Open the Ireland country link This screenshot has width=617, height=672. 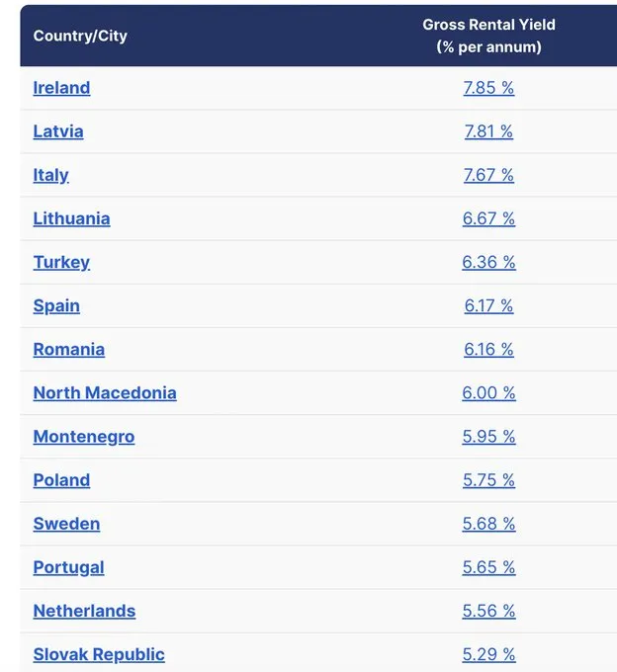(61, 88)
